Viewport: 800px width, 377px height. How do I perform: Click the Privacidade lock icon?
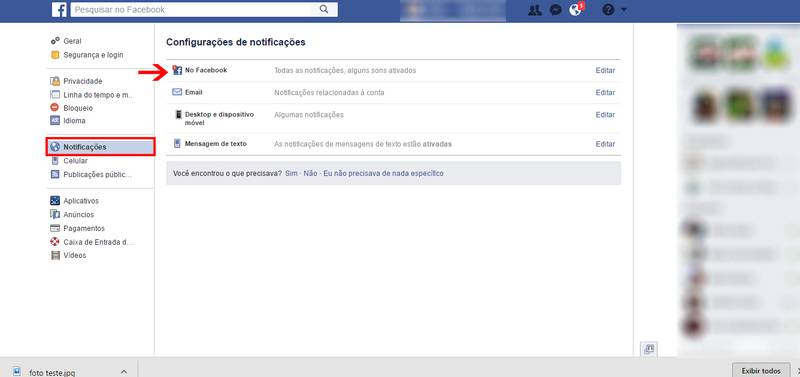click(x=55, y=81)
